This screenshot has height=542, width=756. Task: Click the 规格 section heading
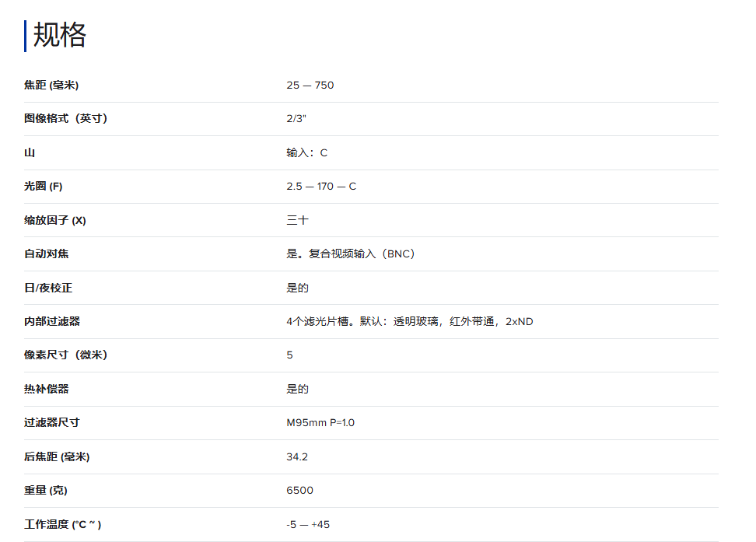(x=59, y=35)
